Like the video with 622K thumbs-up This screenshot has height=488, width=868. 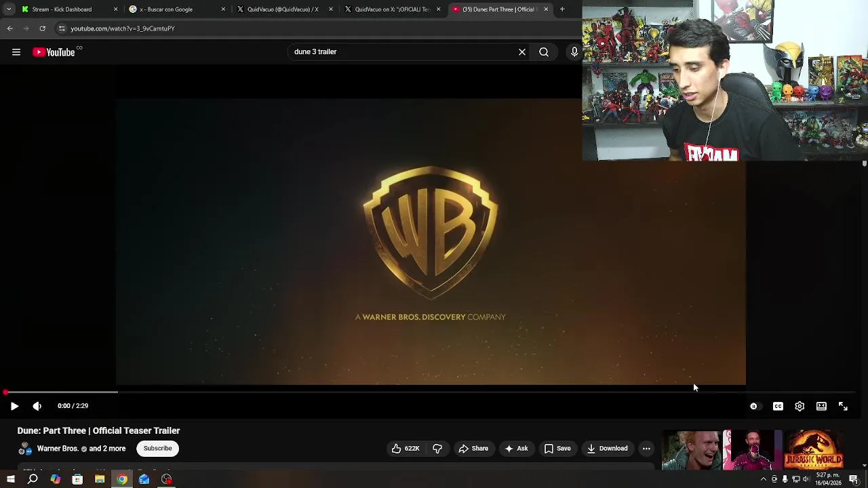(406, 449)
